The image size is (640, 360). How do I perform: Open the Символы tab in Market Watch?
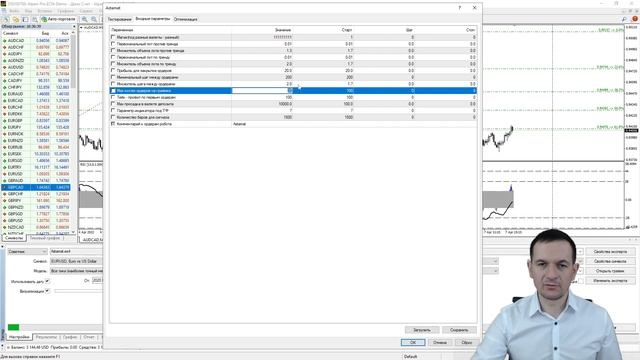[14, 238]
